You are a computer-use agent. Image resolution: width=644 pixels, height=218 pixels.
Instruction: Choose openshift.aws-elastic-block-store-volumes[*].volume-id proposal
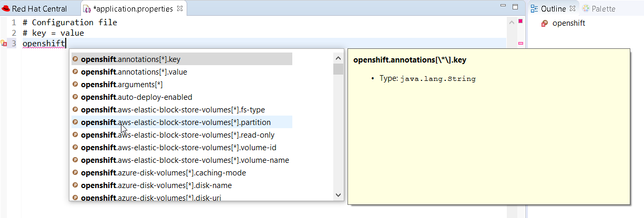181,148
